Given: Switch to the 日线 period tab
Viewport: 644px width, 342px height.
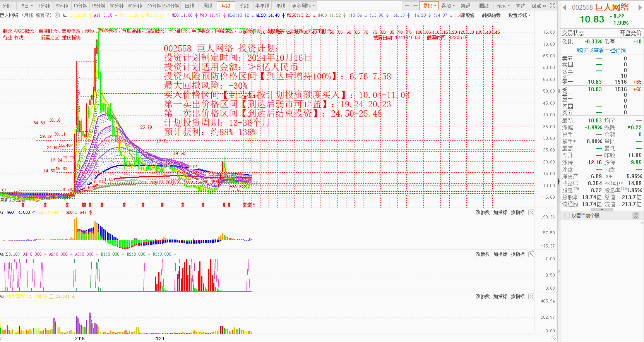Looking at the screenshot, I should click(x=190, y=6).
